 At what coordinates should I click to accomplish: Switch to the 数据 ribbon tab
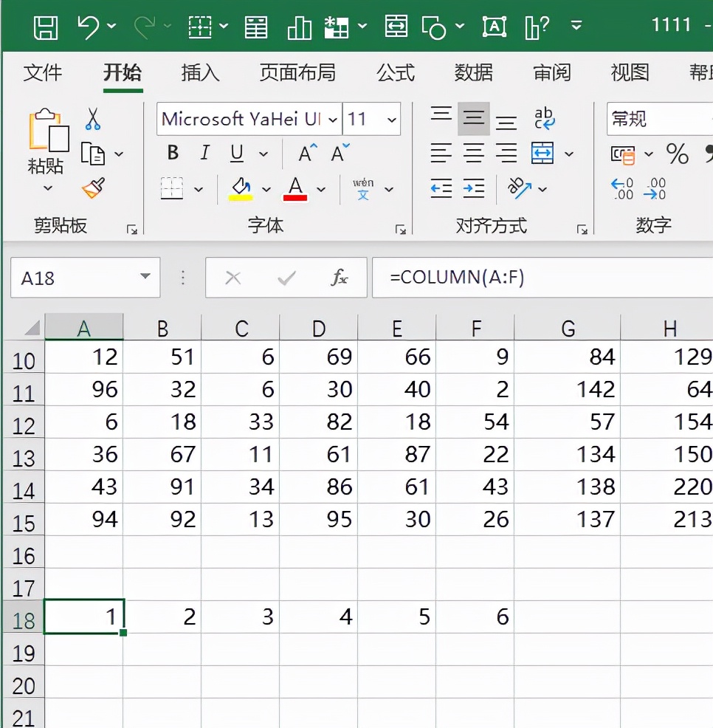click(473, 73)
